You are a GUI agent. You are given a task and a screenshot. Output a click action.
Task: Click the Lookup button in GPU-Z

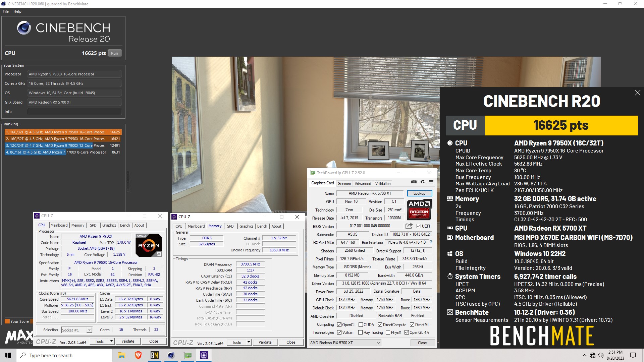pyautogui.click(x=419, y=193)
